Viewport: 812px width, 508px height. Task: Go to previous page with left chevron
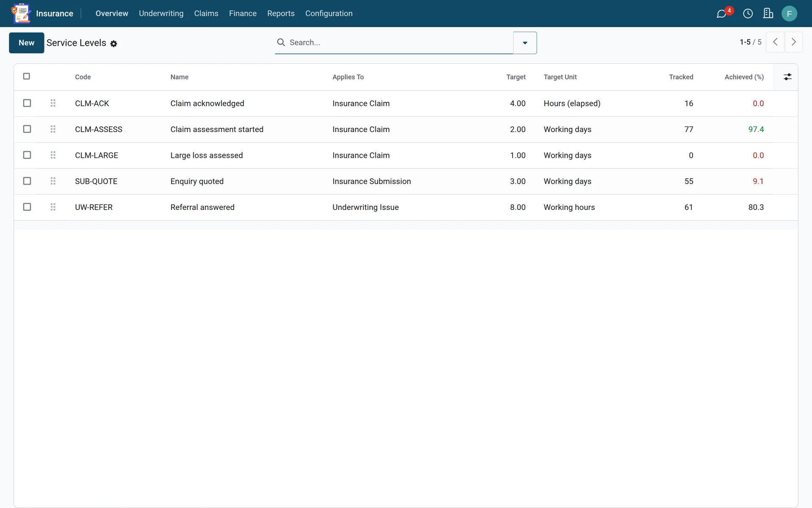(x=775, y=42)
